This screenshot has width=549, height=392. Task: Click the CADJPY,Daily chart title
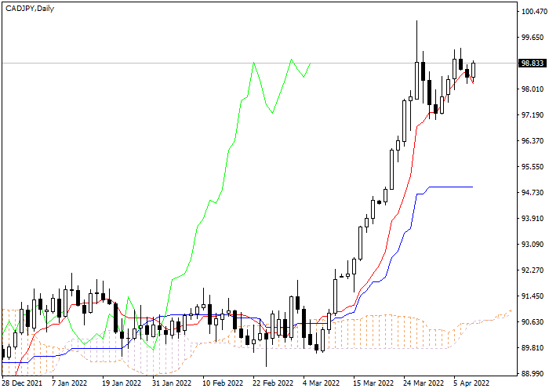click(x=30, y=9)
